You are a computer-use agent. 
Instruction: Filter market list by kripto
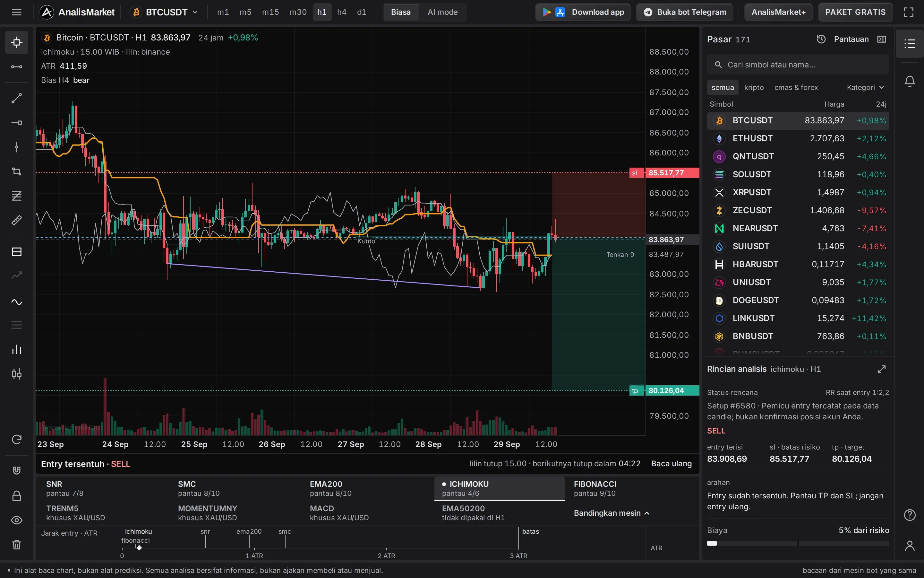(x=754, y=88)
